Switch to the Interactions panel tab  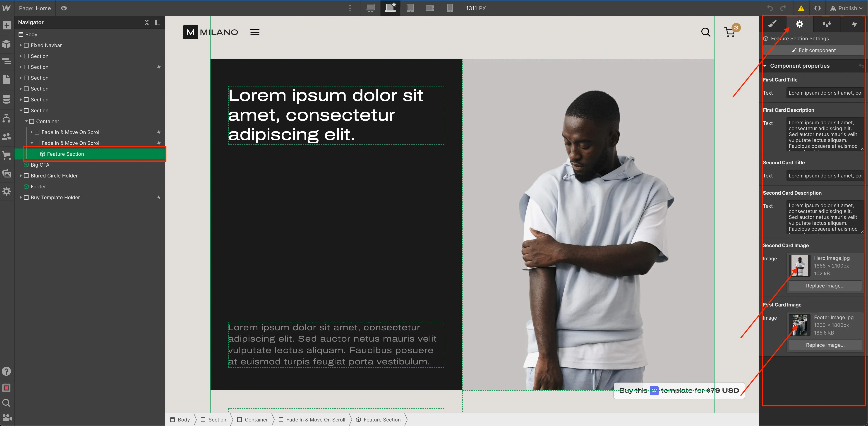click(854, 24)
